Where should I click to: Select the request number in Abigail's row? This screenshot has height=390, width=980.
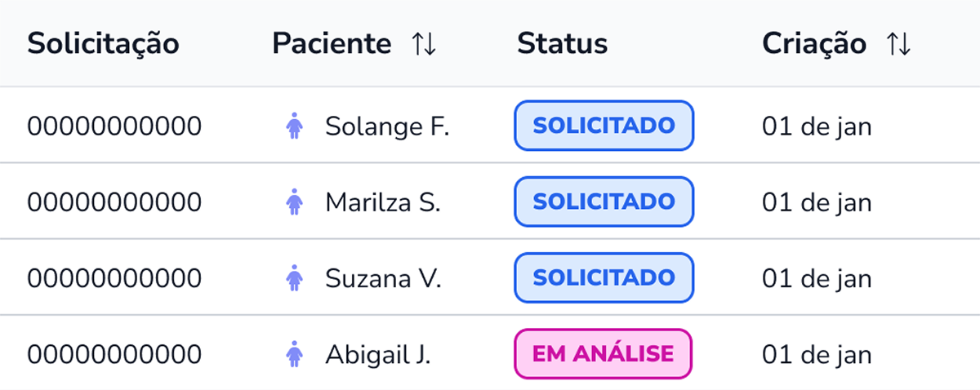click(x=114, y=355)
